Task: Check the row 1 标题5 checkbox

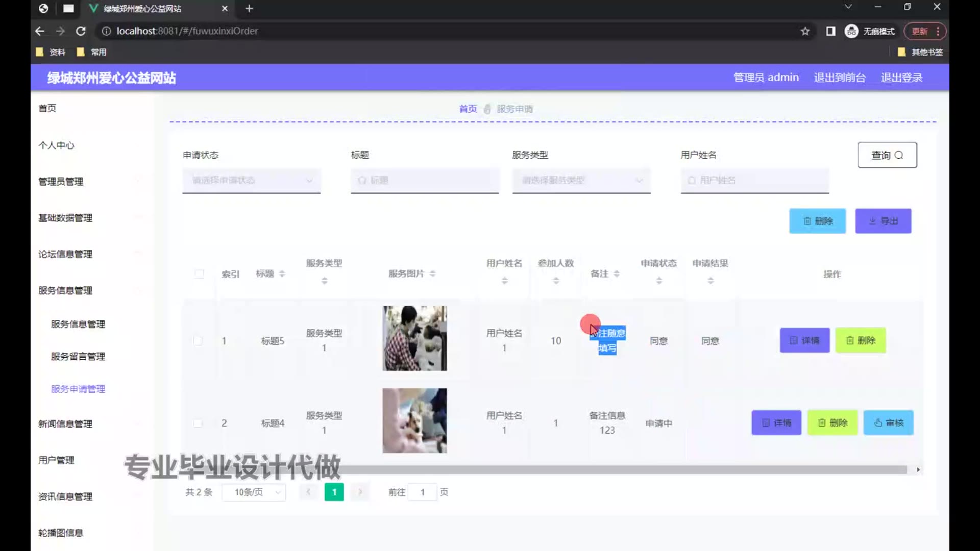Action: tap(198, 341)
